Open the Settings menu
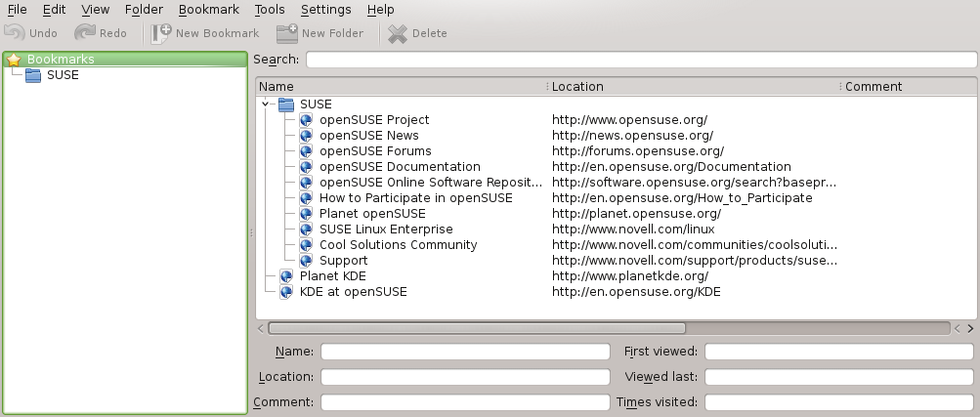 point(325,10)
